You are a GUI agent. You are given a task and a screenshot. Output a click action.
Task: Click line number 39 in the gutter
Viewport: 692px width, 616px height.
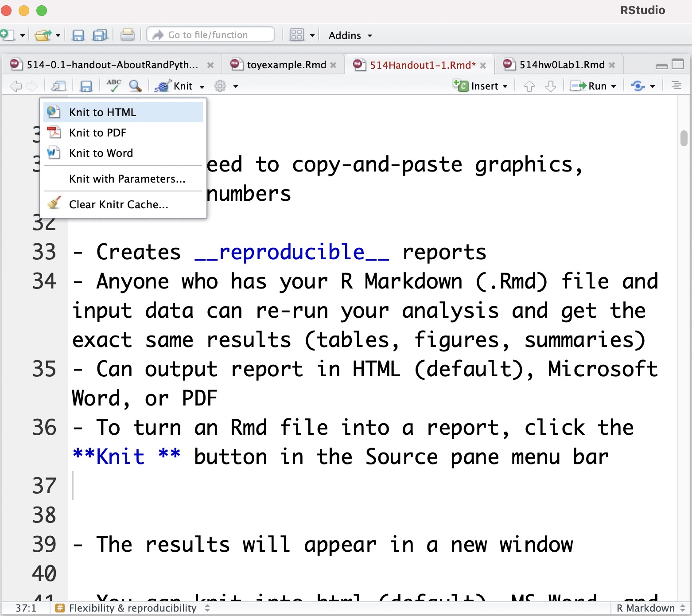tap(44, 544)
